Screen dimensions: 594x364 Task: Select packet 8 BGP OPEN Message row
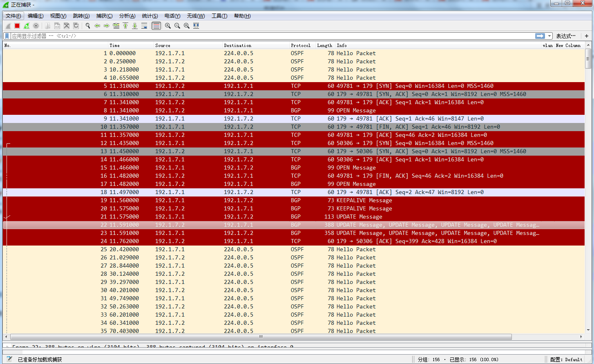click(294, 110)
